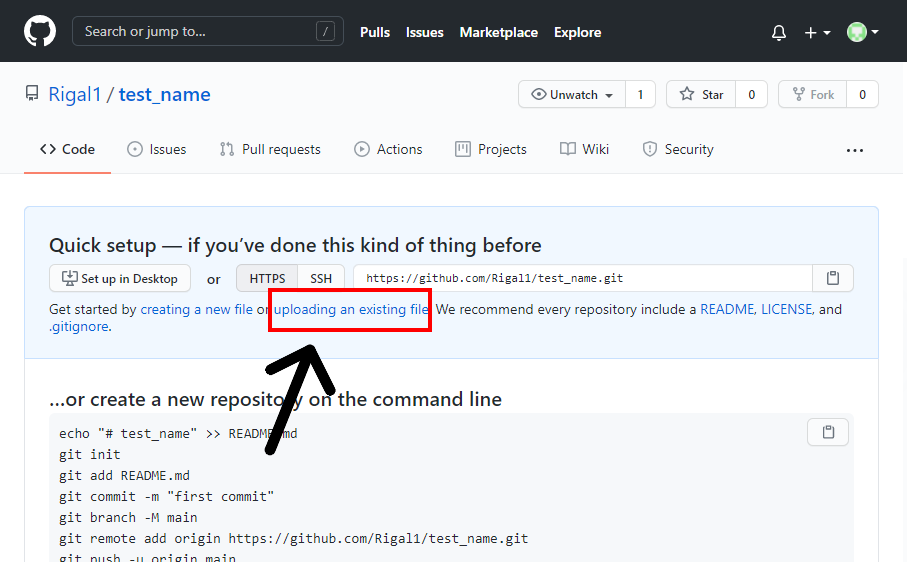
Task: Click the 'git branch -M main' line
Action: pyautogui.click(x=128, y=517)
